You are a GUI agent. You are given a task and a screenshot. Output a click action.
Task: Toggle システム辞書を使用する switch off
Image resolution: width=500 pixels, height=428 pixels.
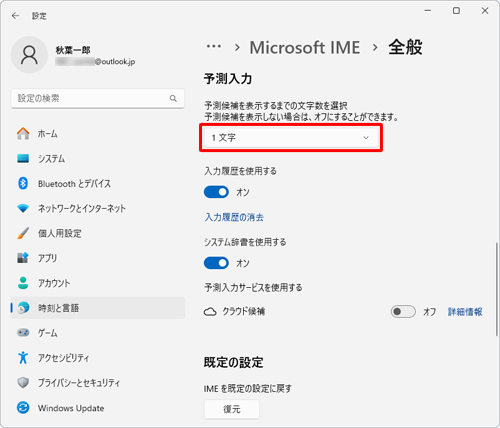click(216, 263)
